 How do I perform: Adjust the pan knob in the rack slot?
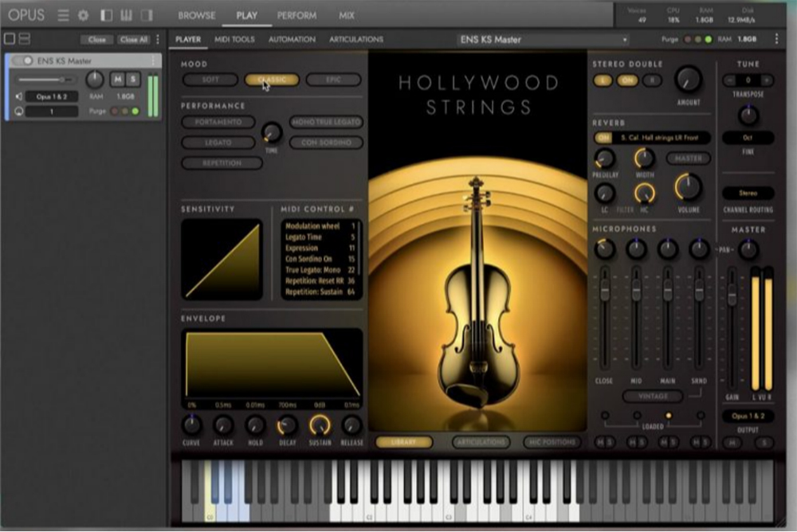[x=95, y=80]
